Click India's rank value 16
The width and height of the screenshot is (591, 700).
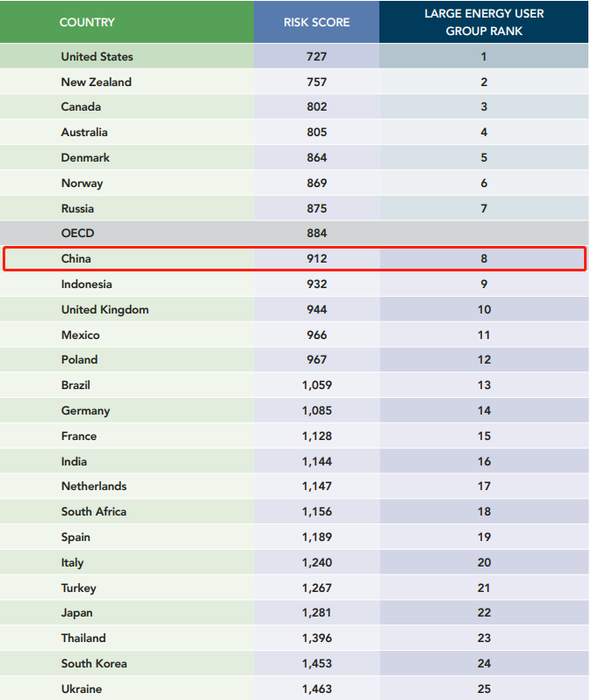pyautogui.click(x=484, y=461)
